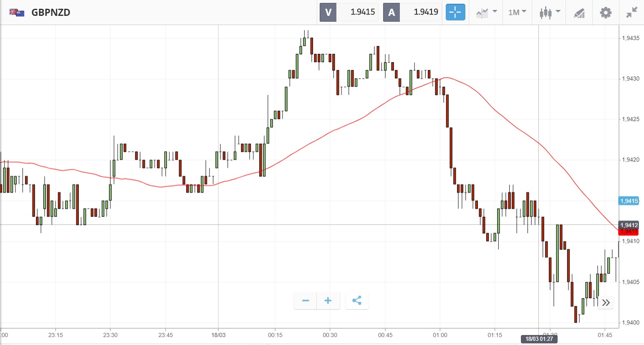The height and width of the screenshot is (345, 644).
Task: Click the GBPNZD instrument name
Action: (51, 13)
